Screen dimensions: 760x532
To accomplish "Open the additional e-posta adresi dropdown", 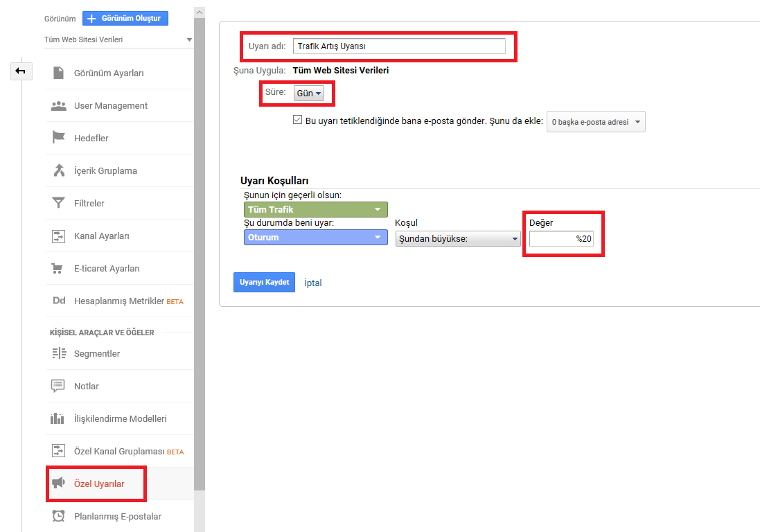I will pos(596,122).
